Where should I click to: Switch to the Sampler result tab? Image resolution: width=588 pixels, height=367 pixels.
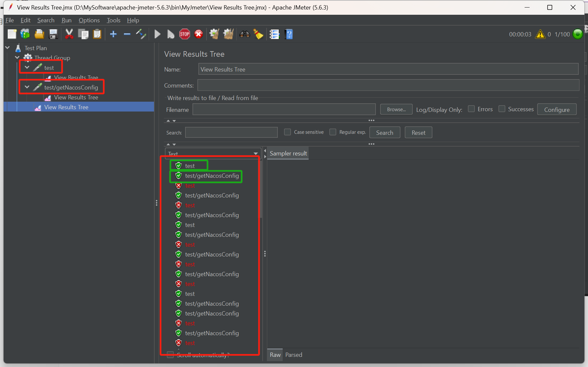tap(288, 153)
